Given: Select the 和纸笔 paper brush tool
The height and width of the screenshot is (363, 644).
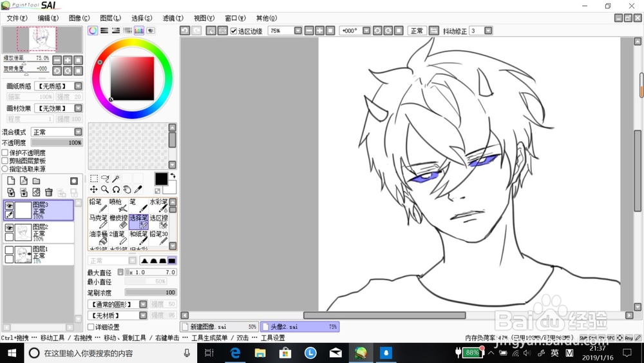Looking at the screenshot, I should [138, 238].
